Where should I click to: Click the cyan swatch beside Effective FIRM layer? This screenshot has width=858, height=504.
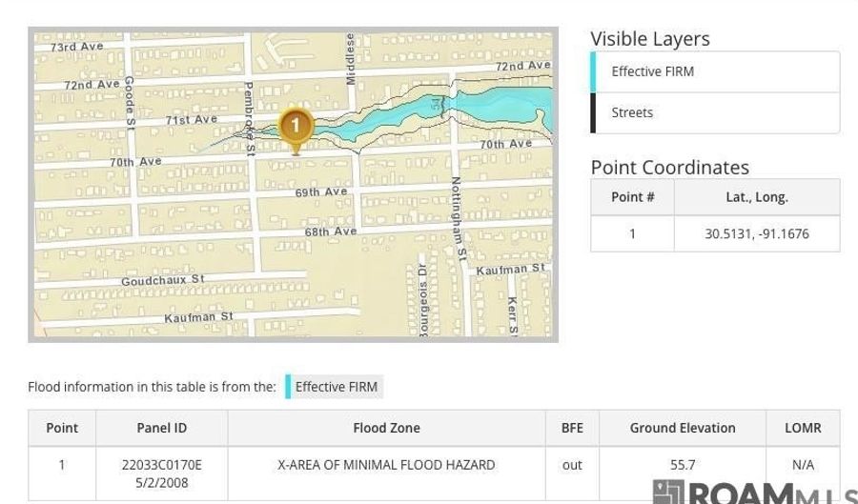pos(593,71)
